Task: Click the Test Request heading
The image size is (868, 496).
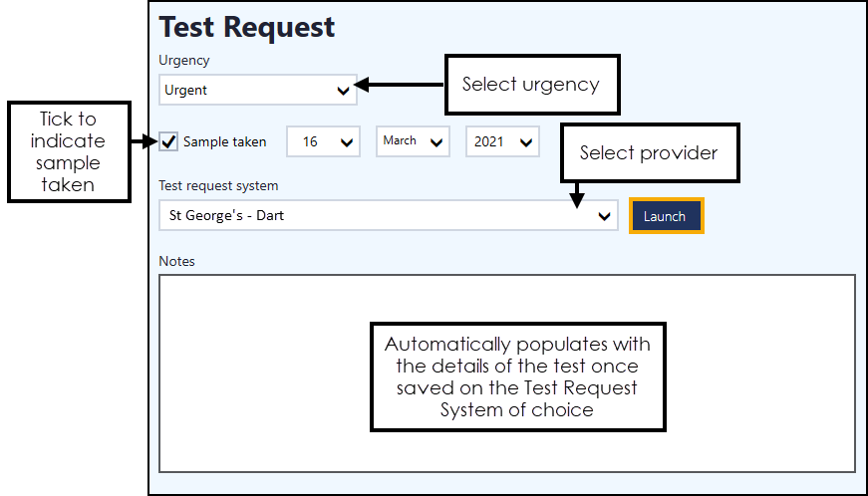Action: click(x=247, y=27)
